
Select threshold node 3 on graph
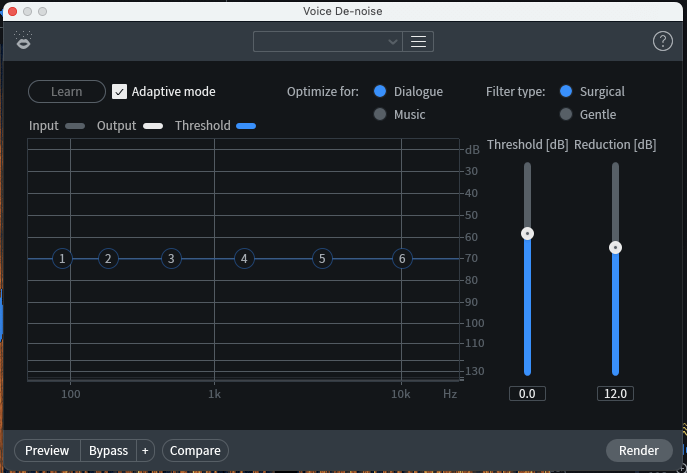171,259
